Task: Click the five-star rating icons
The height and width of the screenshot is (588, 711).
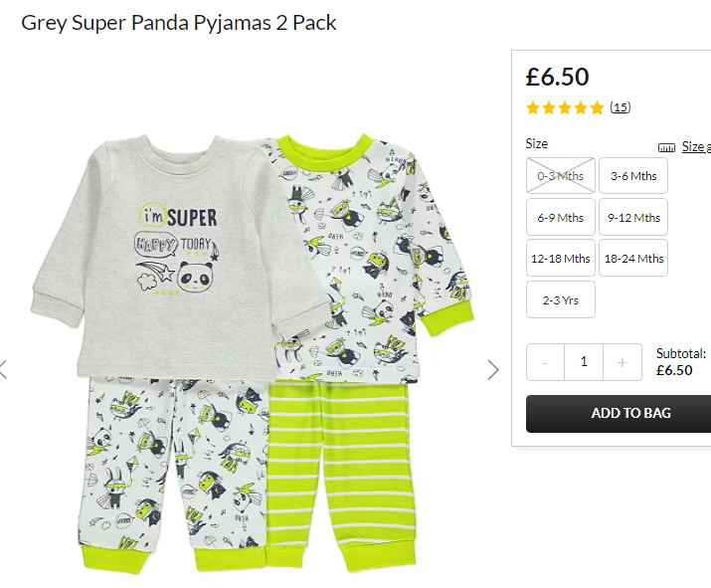Action: point(565,108)
